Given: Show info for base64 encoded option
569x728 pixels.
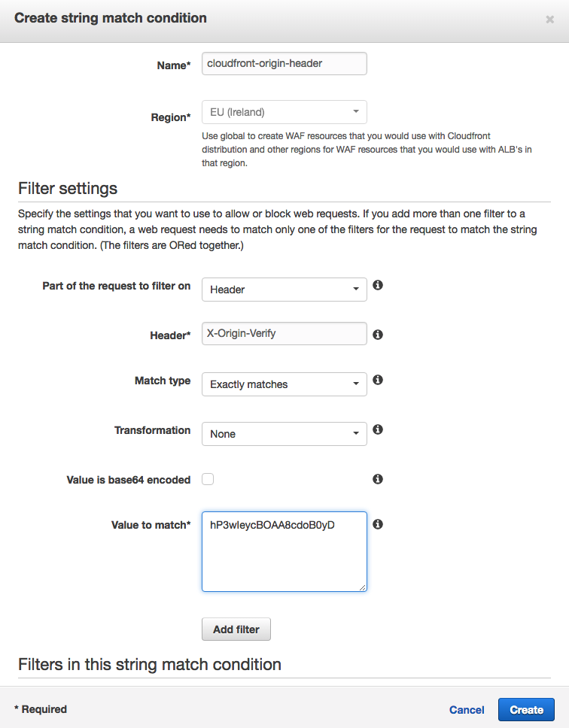Looking at the screenshot, I should pos(378,478).
